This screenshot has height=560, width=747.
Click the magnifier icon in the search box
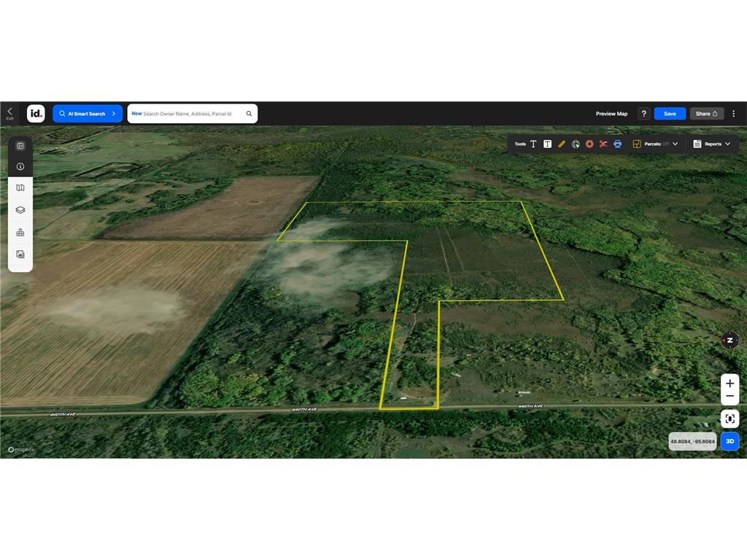pos(249,114)
